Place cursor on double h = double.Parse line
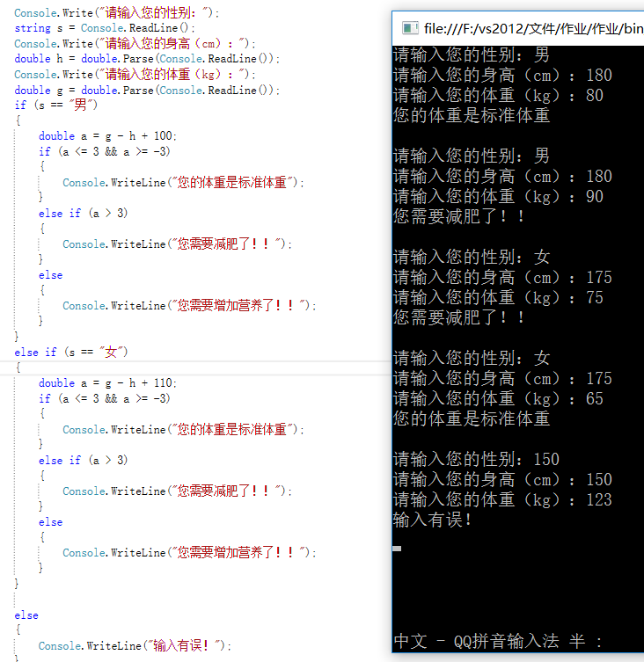Image resolution: width=644 pixels, height=662 pixels. click(x=147, y=59)
